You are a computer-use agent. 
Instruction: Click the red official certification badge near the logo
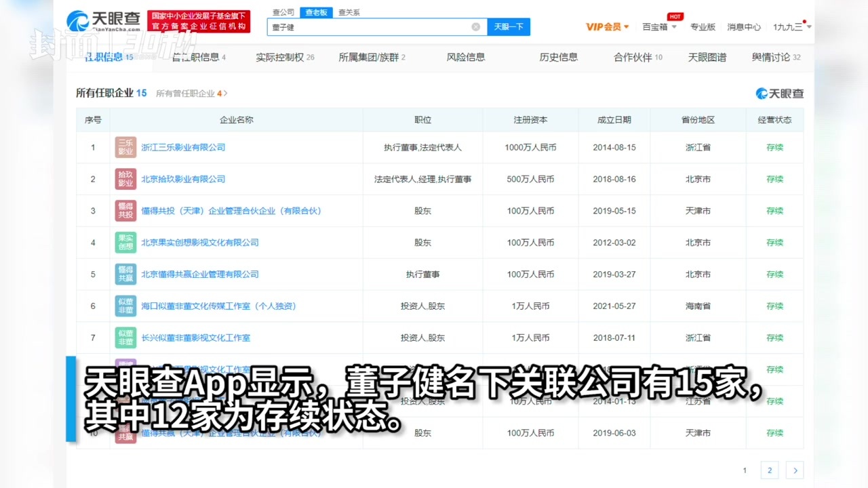(199, 22)
